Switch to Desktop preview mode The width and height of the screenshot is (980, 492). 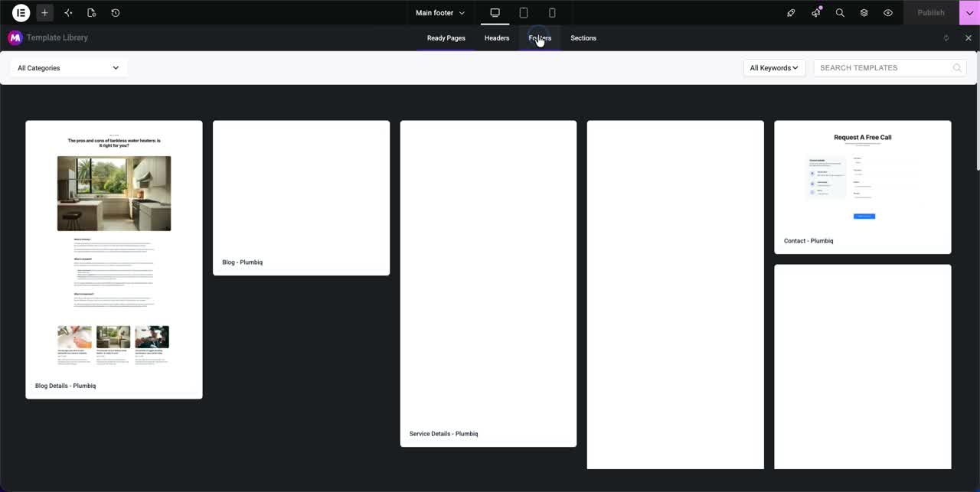(495, 13)
